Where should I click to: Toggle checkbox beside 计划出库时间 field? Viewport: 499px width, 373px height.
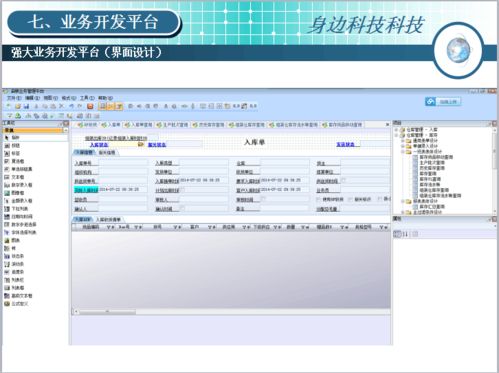click(183, 190)
